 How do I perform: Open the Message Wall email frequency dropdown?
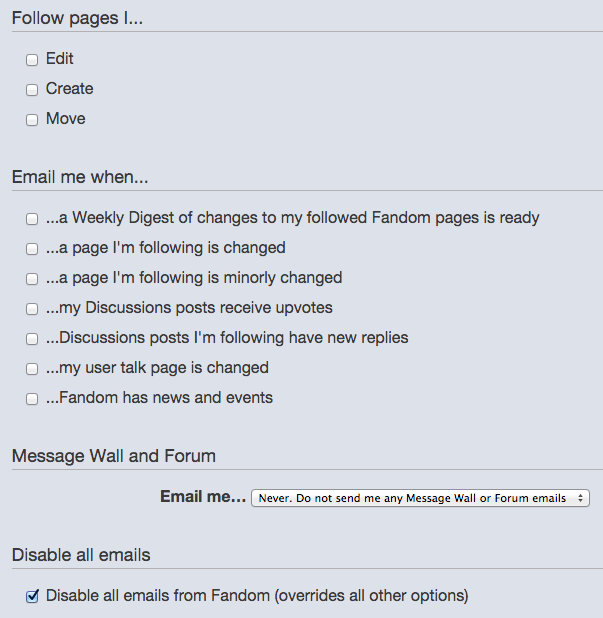[x=420, y=498]
